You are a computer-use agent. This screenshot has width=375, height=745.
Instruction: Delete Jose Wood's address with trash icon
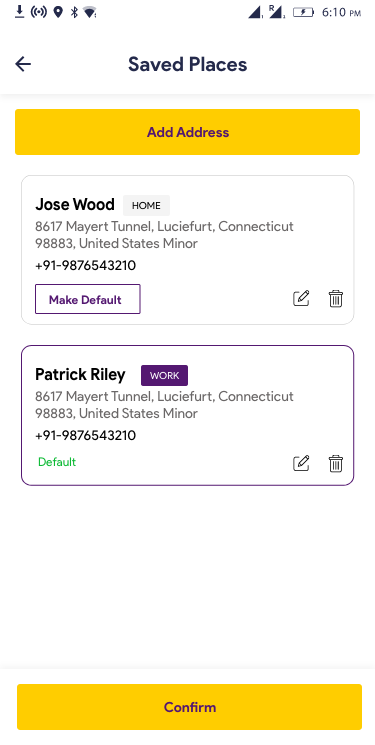point(336,298)
